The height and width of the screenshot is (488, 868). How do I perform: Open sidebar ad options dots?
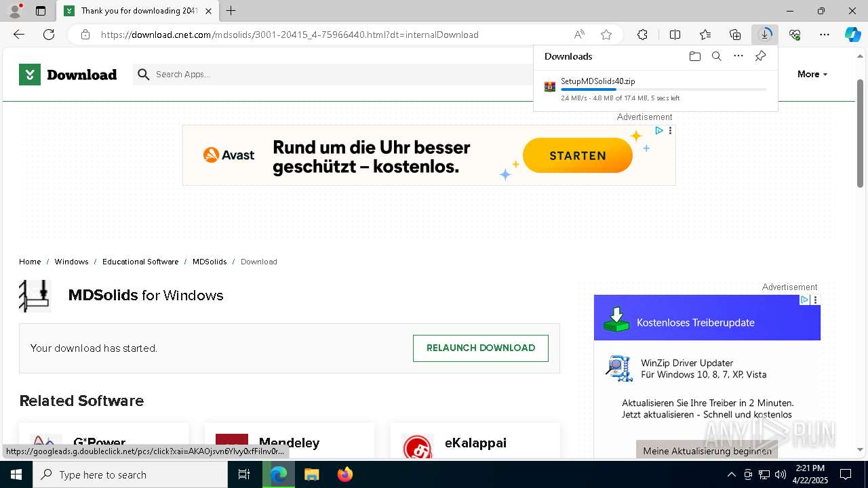816,300
